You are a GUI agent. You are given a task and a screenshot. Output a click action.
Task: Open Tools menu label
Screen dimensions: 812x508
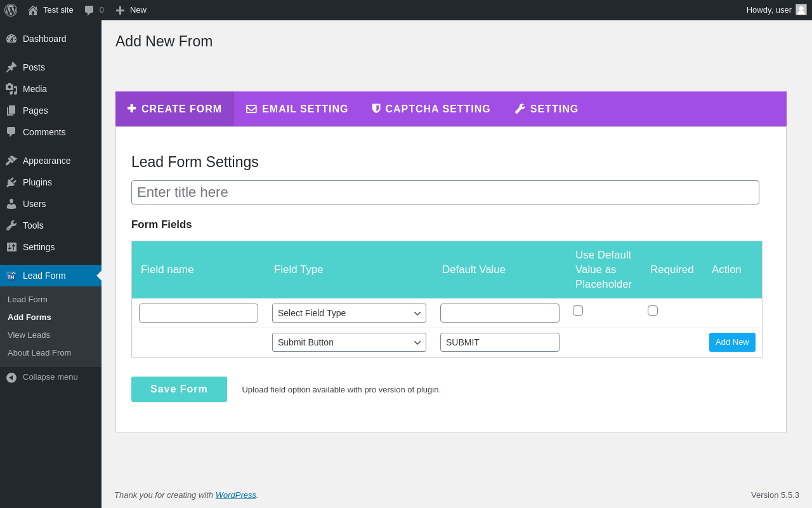[33, 225]
